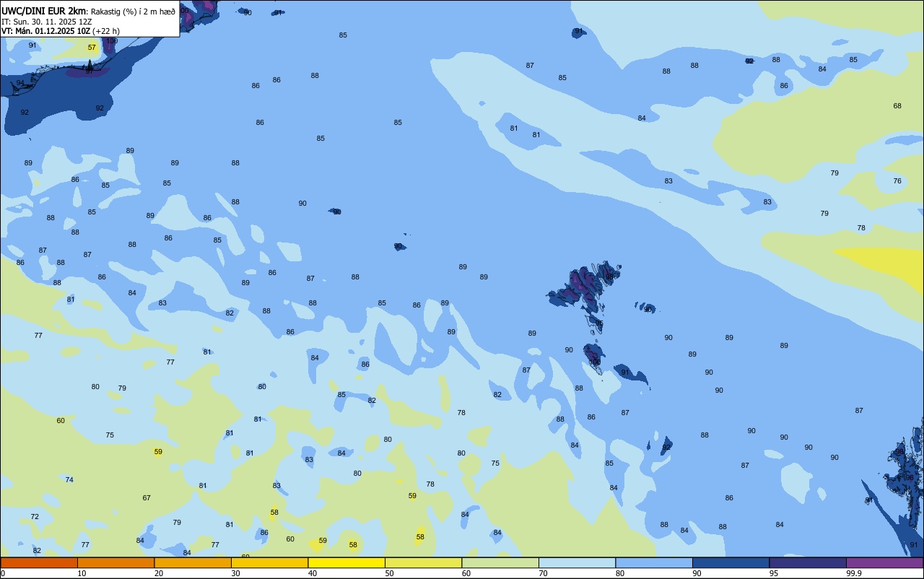Click the pale blue 70–80 legend swatch
924x579 pixels.
coord(577,562)
